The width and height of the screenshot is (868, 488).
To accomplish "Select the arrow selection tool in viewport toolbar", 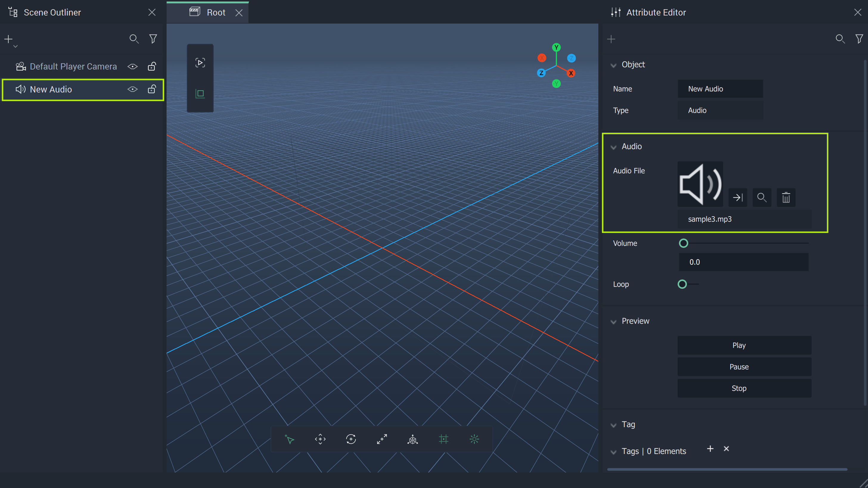I will pos(289,439).
